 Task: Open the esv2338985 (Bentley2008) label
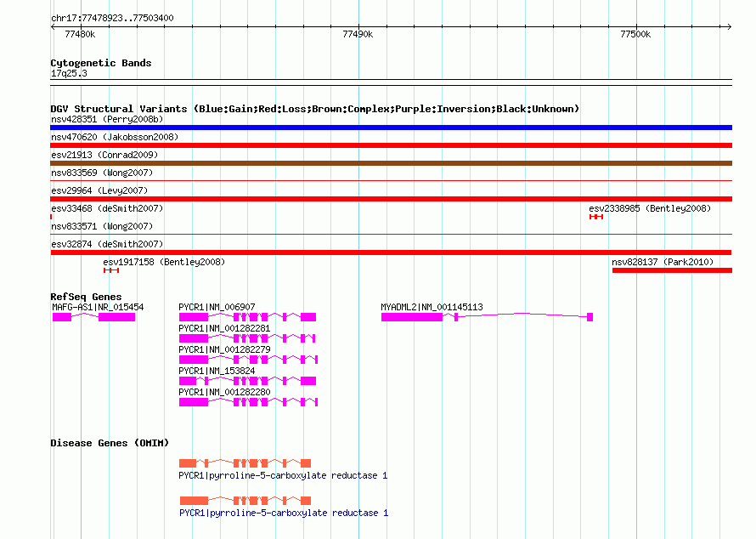[x=650, y=208]
